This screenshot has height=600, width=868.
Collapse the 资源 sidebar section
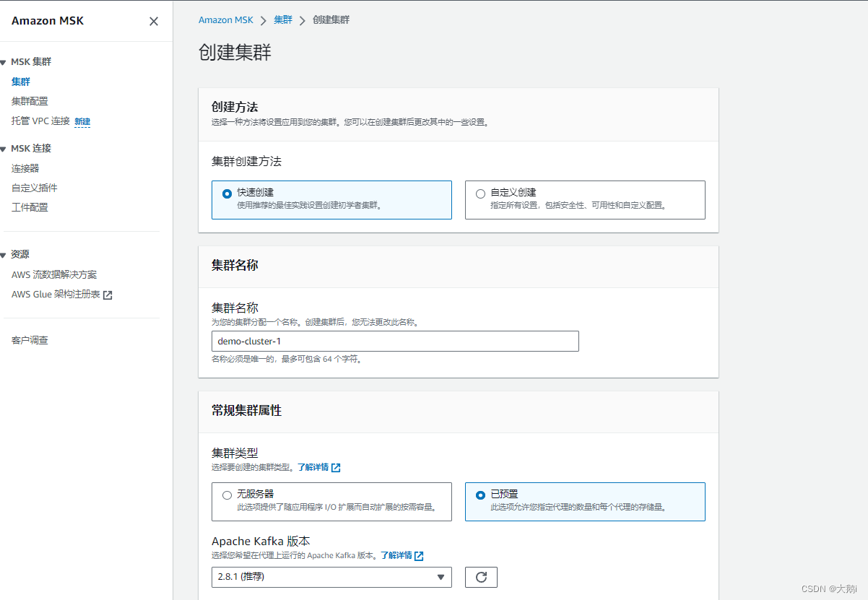(x=4, y=255)
